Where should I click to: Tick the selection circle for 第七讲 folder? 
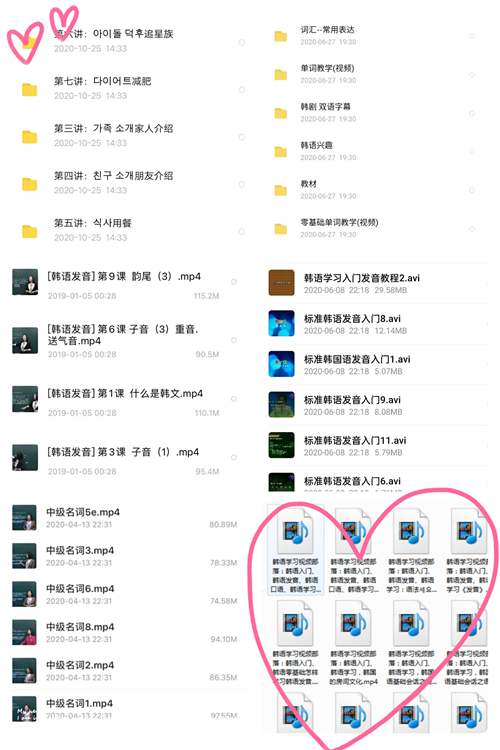pos(242,90)
